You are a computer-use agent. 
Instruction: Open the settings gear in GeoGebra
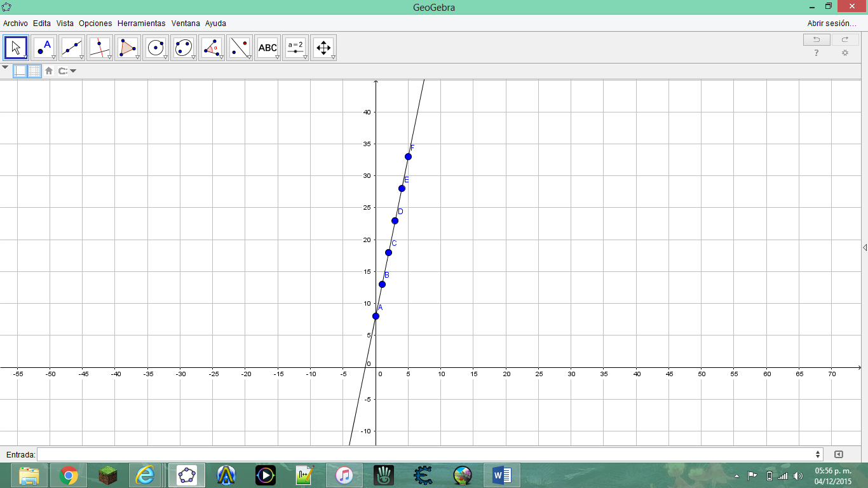(x=845, y=53)
